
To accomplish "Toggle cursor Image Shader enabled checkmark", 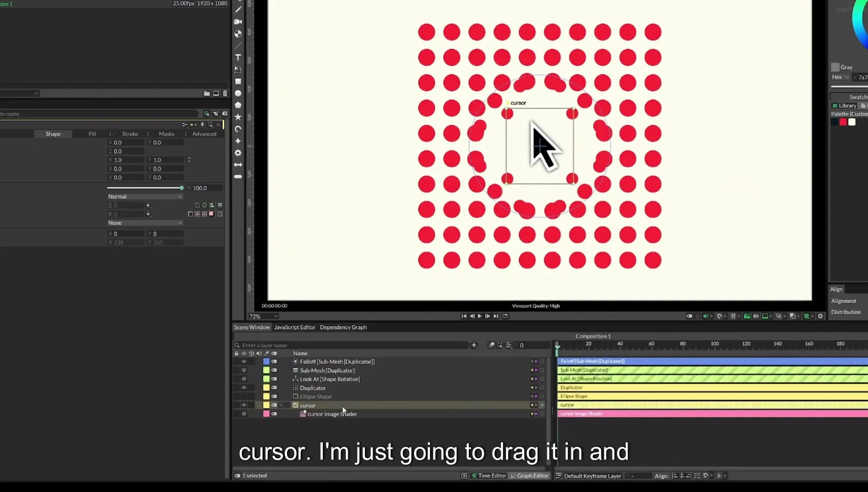I will tap(244, 414).
